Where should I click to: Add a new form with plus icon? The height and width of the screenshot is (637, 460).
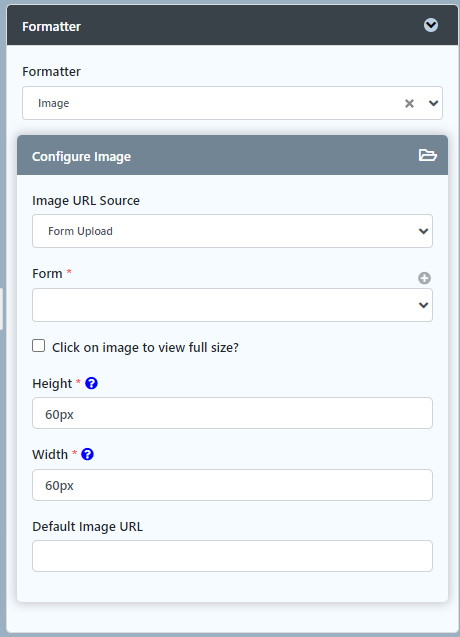tap(424, 278)
